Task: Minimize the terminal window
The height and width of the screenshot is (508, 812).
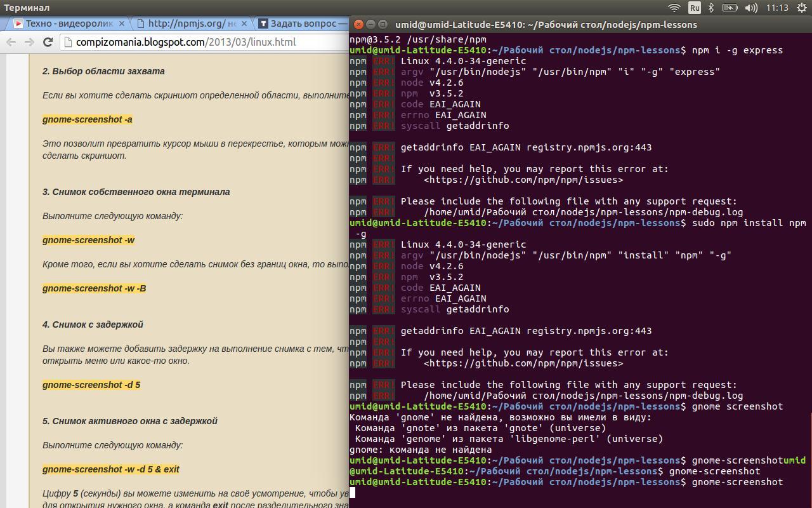Action: click(x=370, y=24)
